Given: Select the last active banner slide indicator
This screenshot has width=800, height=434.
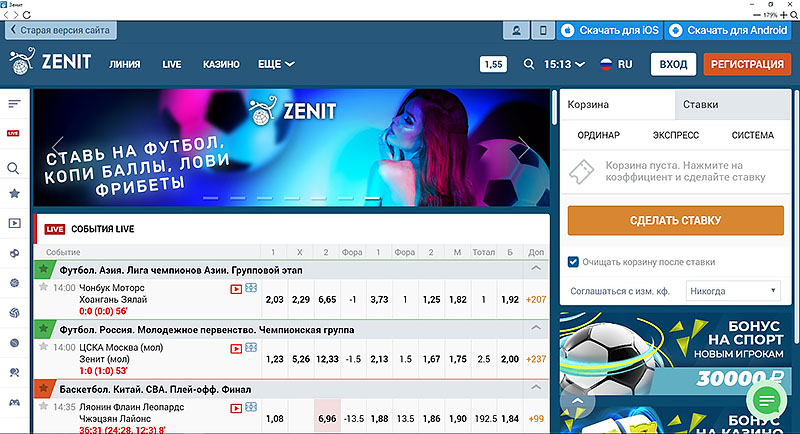Looking at the screenshot, I should pos(372,198).
